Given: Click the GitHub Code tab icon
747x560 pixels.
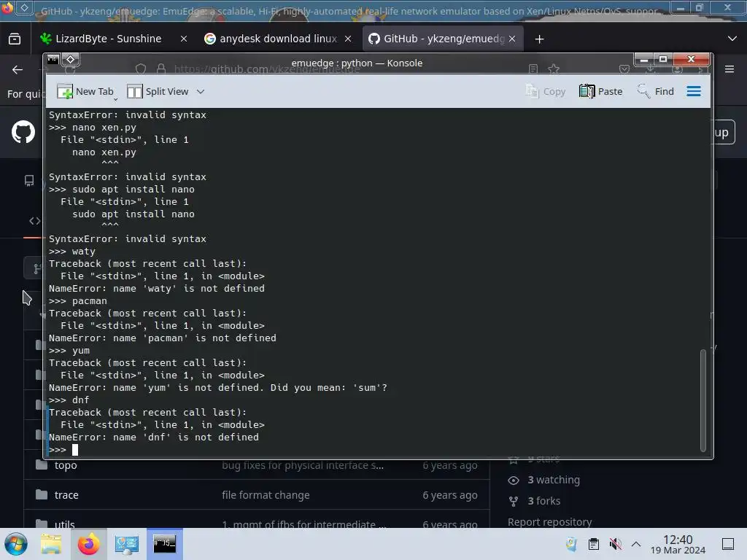Looking at the screenshot, I should pyautogui.click(x=35, y=221).
